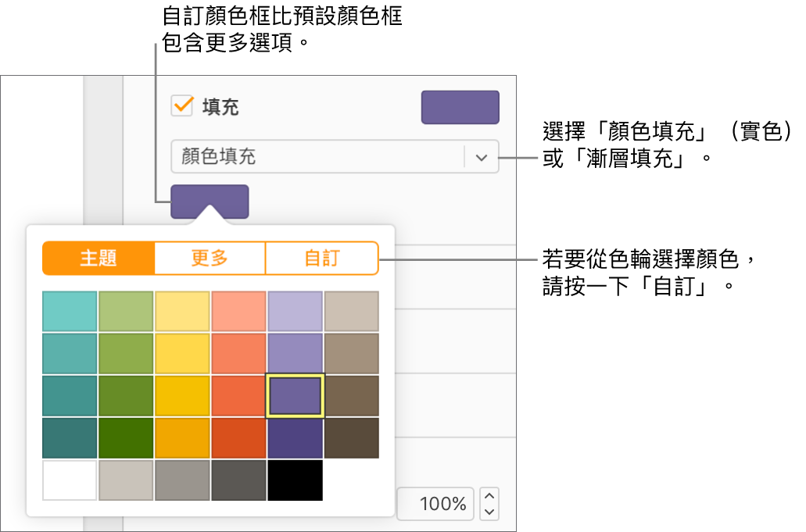Pick the light teal swatch in top row

(70, 311)
